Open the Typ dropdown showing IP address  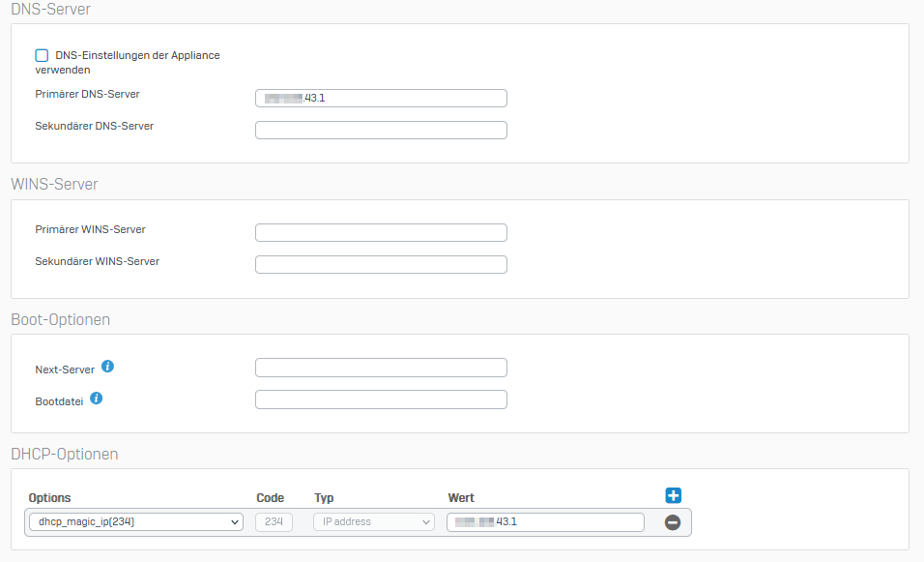(373, 522)
